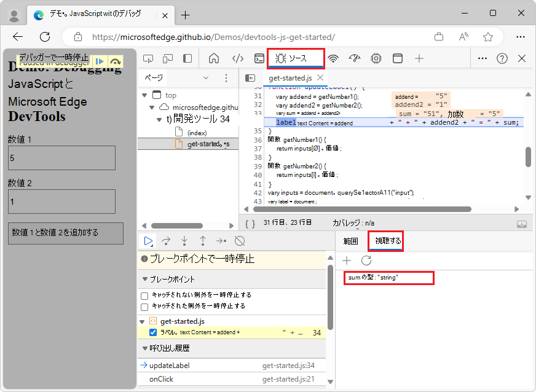The width and height of the screenshot is (536, 392).
Task: Add a watch expression with plus icon
Action: pyautogui.click(x=347, y=261)
